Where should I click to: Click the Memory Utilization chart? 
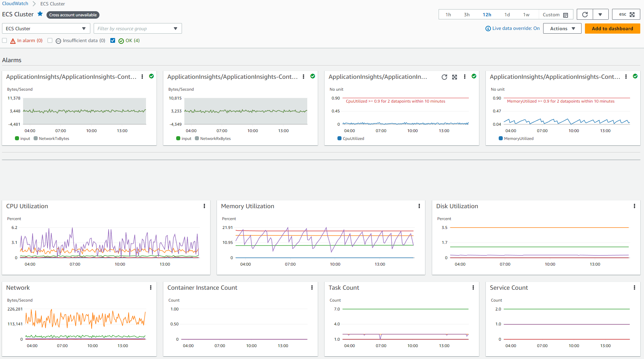325,243
